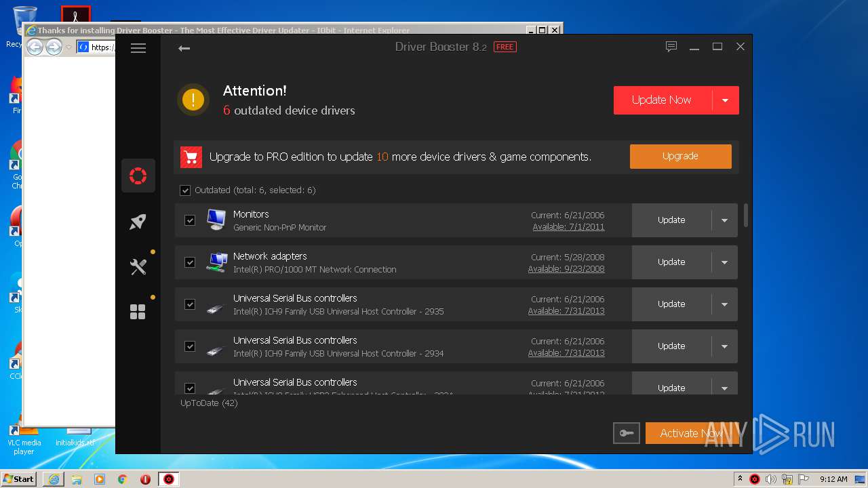Open the Available: 9/23/2008 link

[x=566, y=269]
